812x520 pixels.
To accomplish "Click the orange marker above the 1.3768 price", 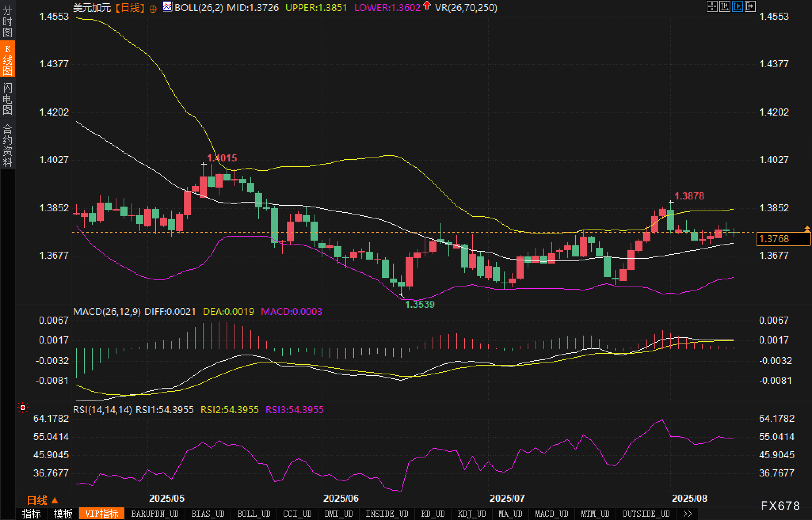I will point(807,229).
